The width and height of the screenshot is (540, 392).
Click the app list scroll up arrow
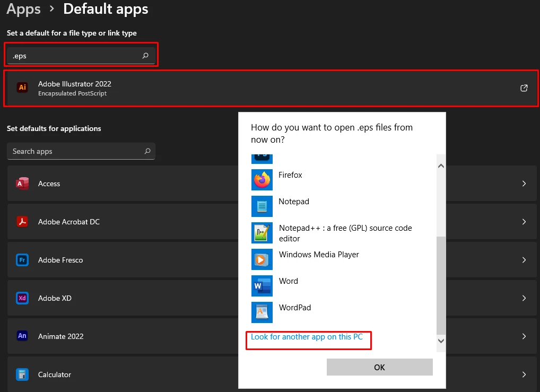coord(441,165)
